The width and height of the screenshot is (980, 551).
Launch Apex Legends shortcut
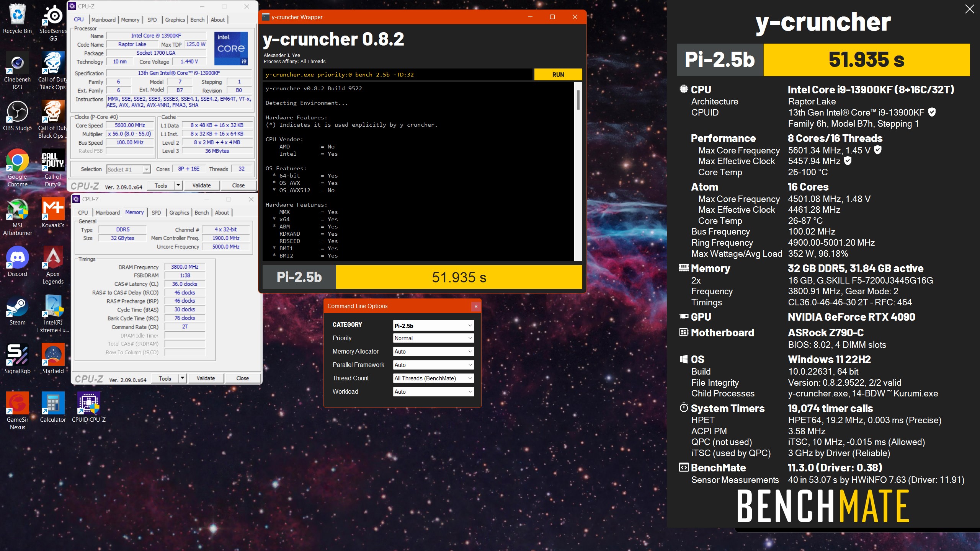point(53,265)
